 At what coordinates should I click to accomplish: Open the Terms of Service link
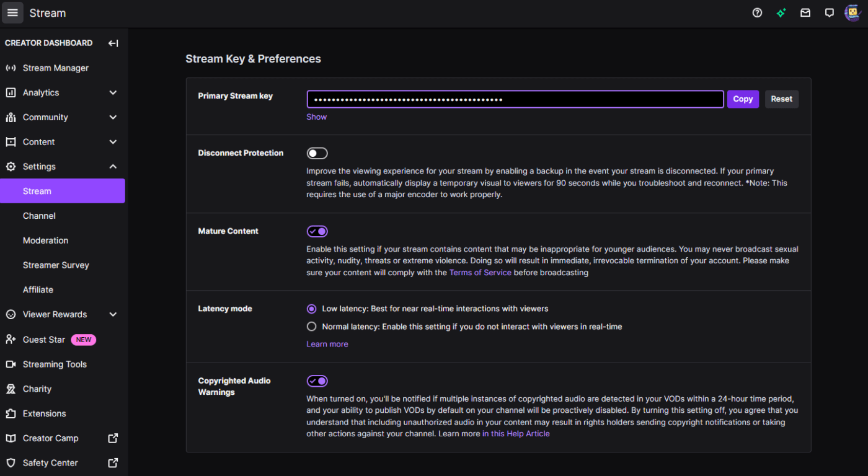[x=480, y=273]
